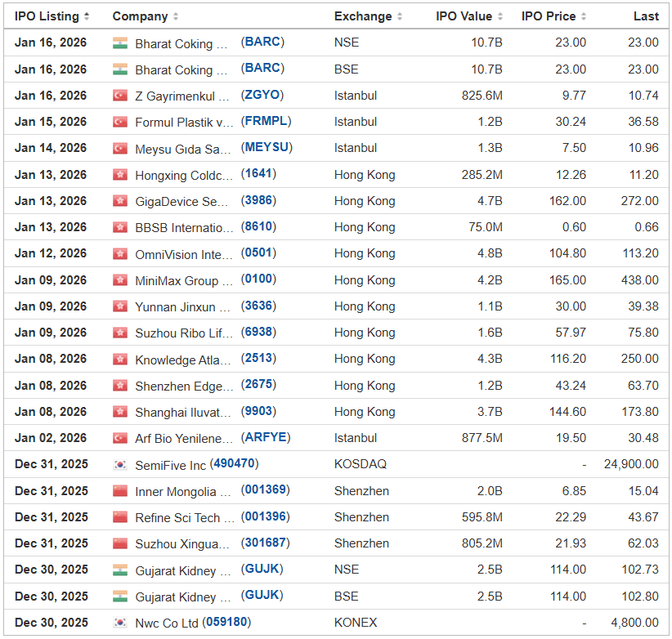The width and height of the screenshot is (672, 639).
Task: Sort by IPO Price column sort arrows
Action: coord(583,16)
